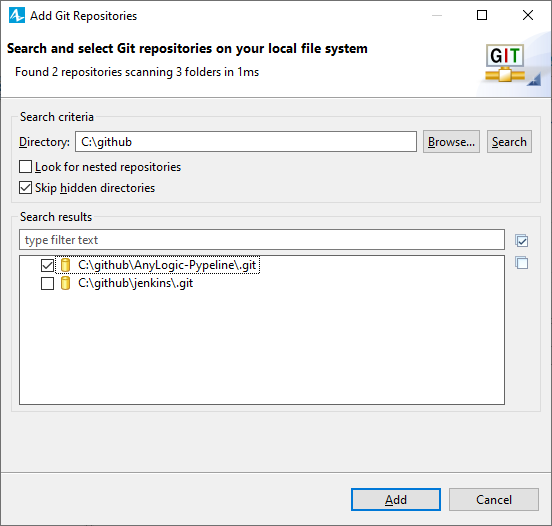The image size is (552, 526).
Task: Click the AnyLogic app icon in title bar
Action: click(x=17, y=15)
